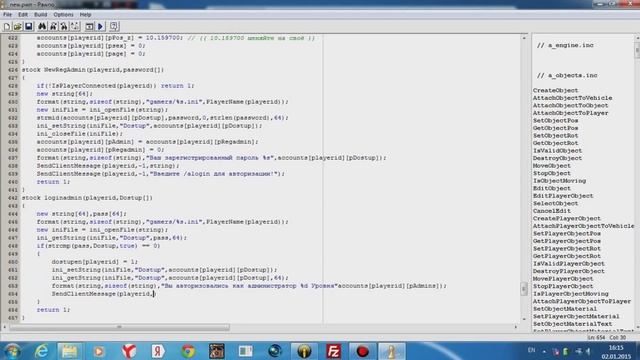Select DestroyObject in function list
The height and width of the screenshot is (360, 640).
tap(557, 158)
